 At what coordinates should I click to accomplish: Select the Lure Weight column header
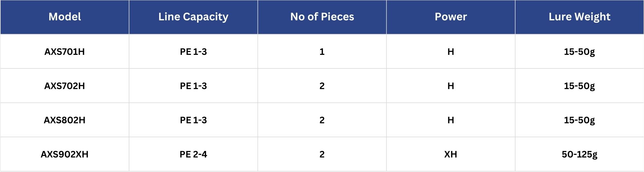(579, 17)
